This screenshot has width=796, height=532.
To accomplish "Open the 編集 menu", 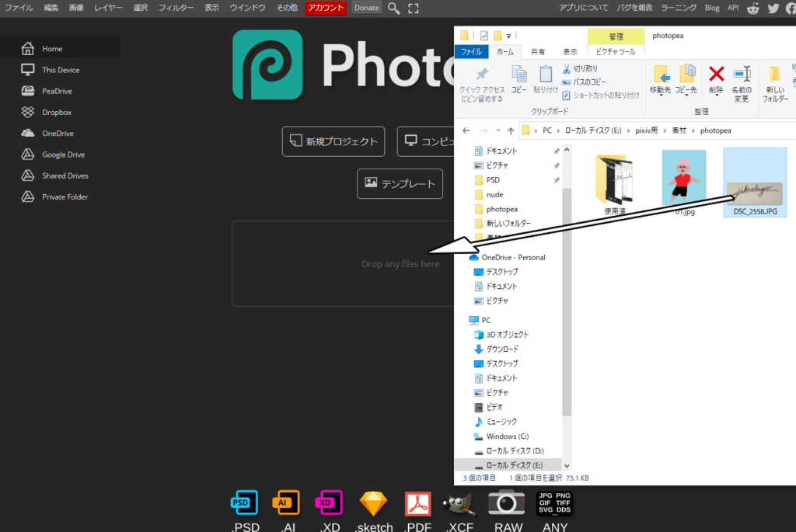I will [51, 8].
